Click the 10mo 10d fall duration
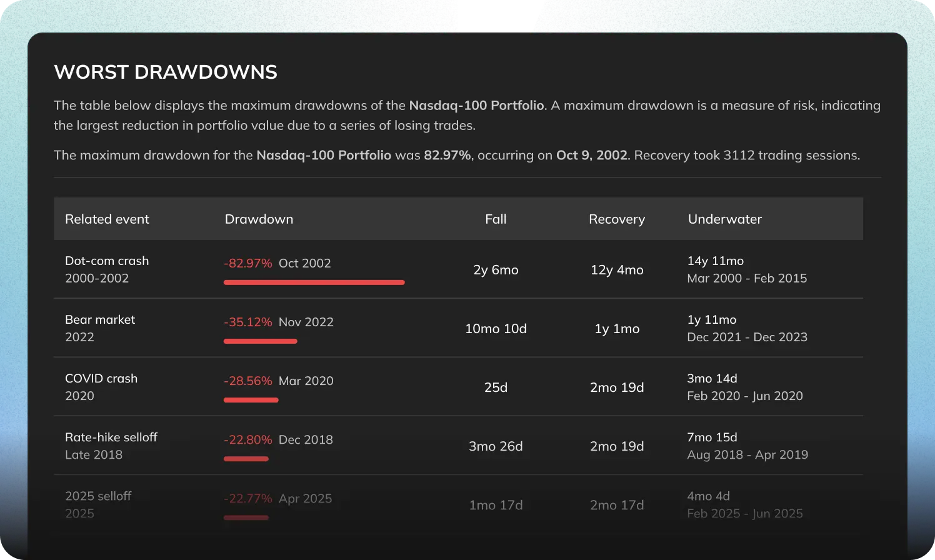Screen dimensions: 935x560 point(496,329)
